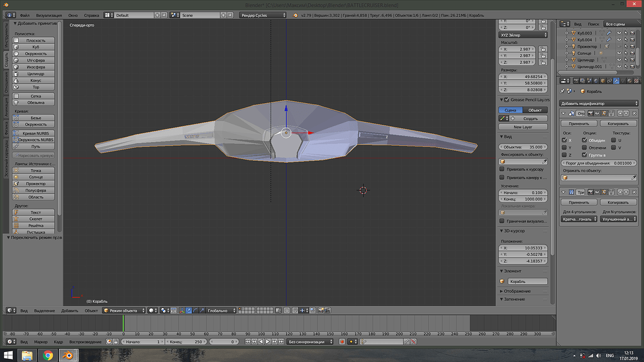The height and width of the screenshot is (362, 644).
Task: Toggle Grease Pencil Layers checkbox
Action: pos(507,100)
